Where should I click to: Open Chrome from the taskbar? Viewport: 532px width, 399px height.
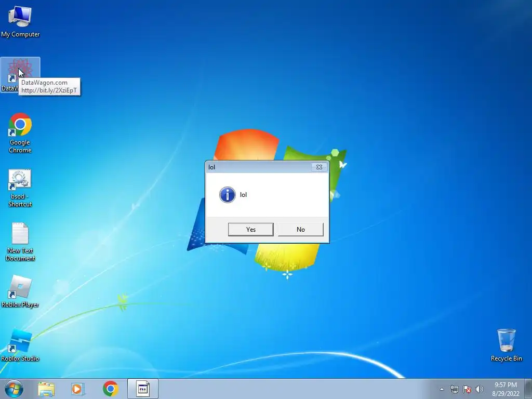110,389
